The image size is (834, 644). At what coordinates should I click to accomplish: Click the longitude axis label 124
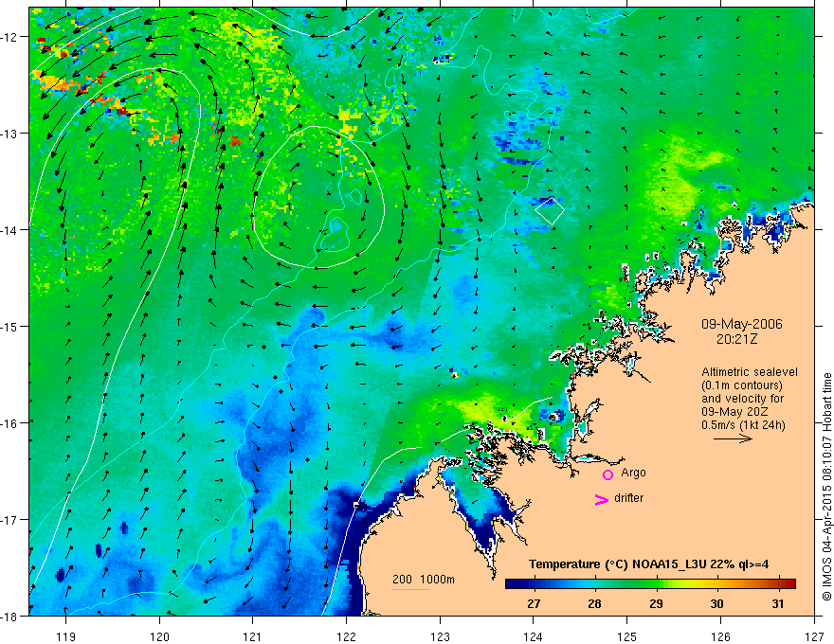(x=534, y=637)
